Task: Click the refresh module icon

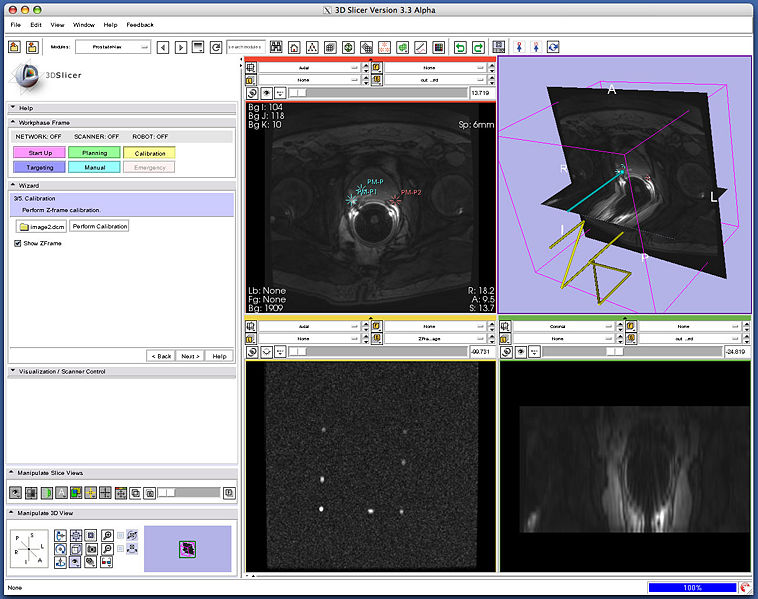Action: pos(216,47)
